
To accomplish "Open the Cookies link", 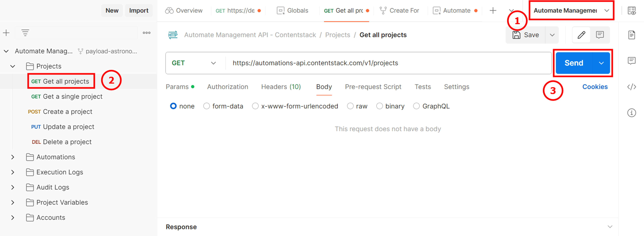I will 595,87.
